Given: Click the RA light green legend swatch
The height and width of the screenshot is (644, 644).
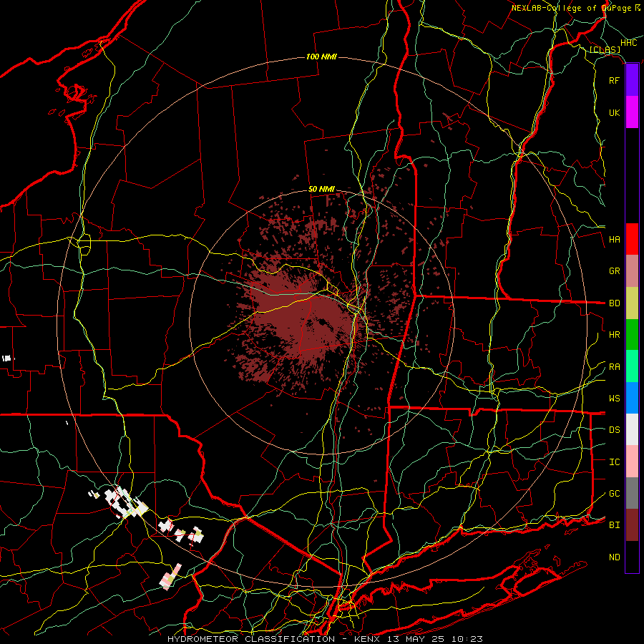Looking at the screenshot, I should [632, 366].
